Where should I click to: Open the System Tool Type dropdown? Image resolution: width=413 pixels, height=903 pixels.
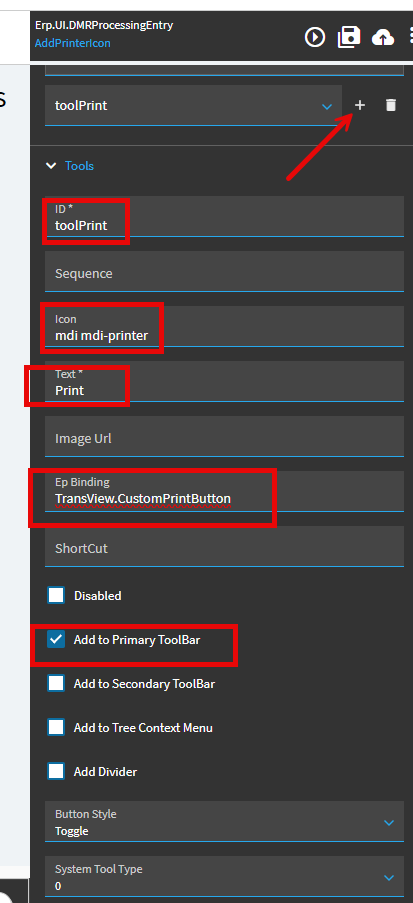pos(225,876)
